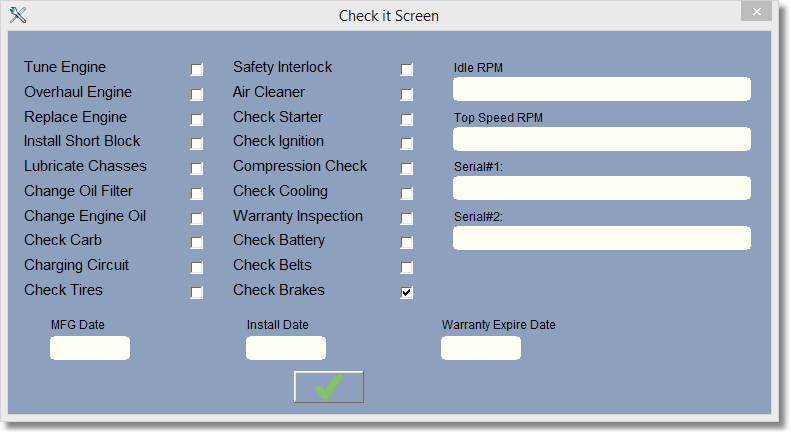791x434 pixels.
Task: Tick the Check Battery checkbox
Action: click(x=407, y=243)
